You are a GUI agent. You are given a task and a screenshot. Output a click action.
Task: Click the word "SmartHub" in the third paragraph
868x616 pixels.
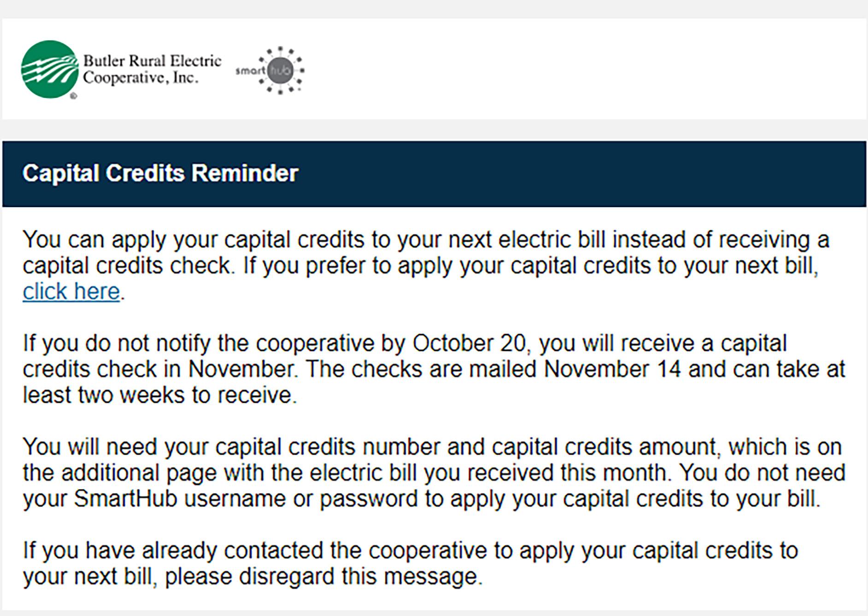click(x=126, y=499)
